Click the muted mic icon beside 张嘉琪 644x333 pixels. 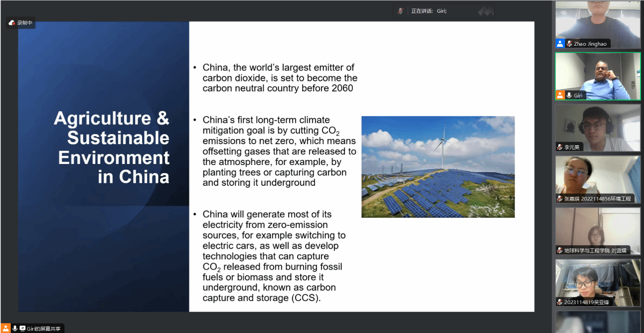click(x=560, y=199)
